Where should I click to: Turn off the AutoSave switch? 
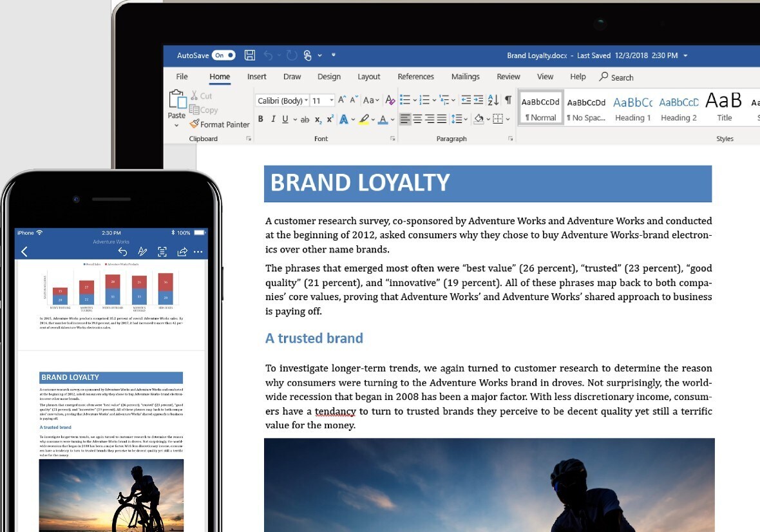click(223, 55)
